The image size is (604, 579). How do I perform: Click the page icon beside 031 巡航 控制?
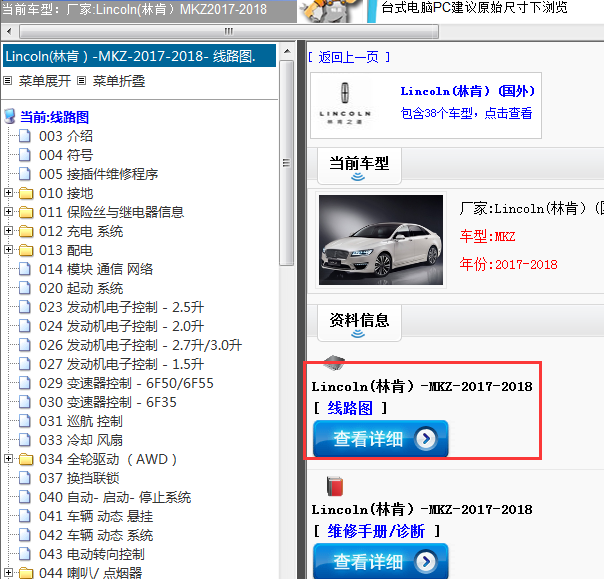pyautogui.click(x=25, y=421)
